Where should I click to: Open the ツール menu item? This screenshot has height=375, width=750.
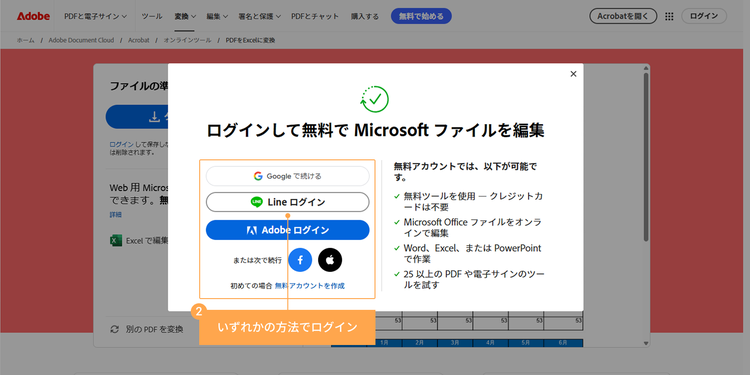pos(152,16)
